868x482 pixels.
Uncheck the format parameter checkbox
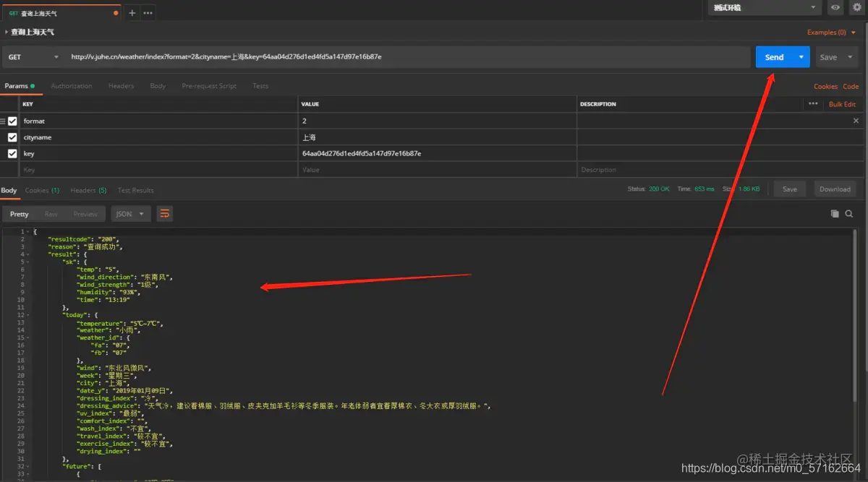pos(12,121)
